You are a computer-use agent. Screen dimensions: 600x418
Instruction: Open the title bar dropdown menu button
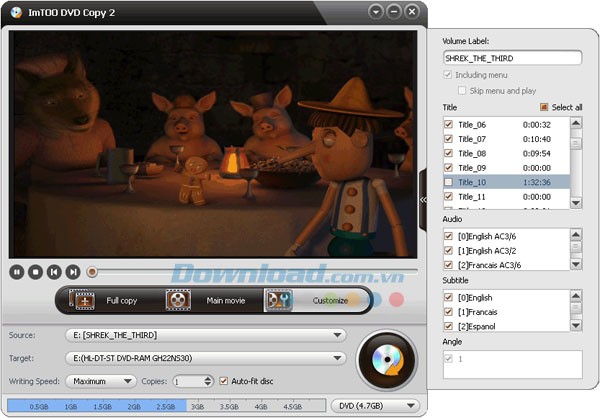click(376, 12)
